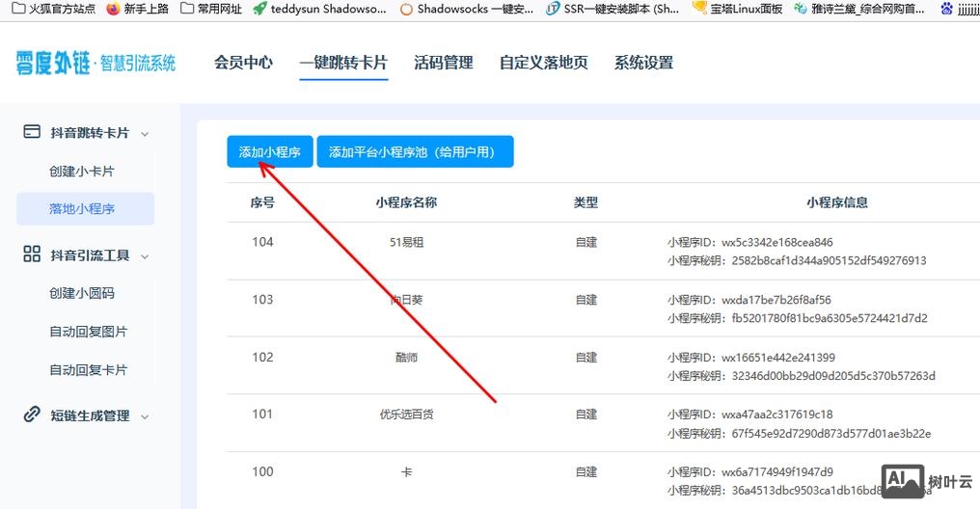Viewport: 980px width, 509px height.
Task: Open 自动回复卡片 in the sidebar
Action: coord(88,370)
